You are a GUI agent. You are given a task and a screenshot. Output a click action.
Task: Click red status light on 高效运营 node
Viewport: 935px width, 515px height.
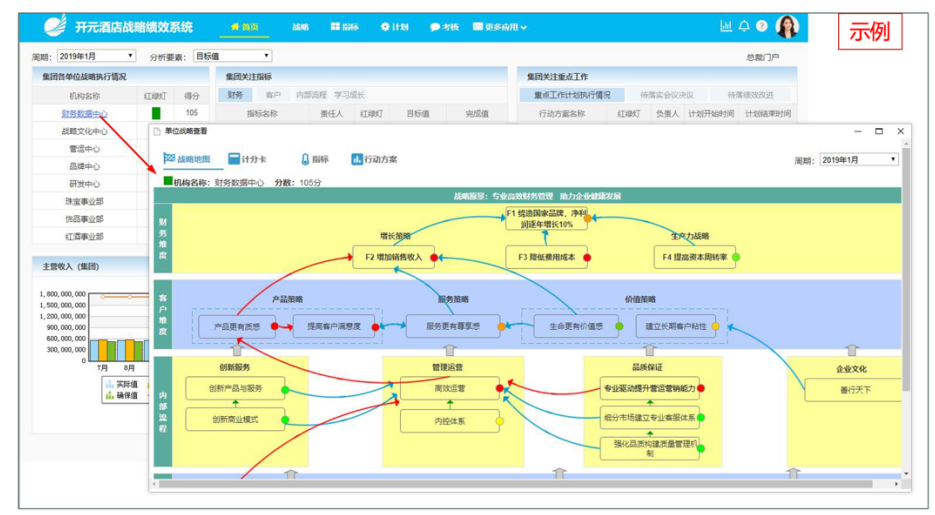(x=500, y=388)
